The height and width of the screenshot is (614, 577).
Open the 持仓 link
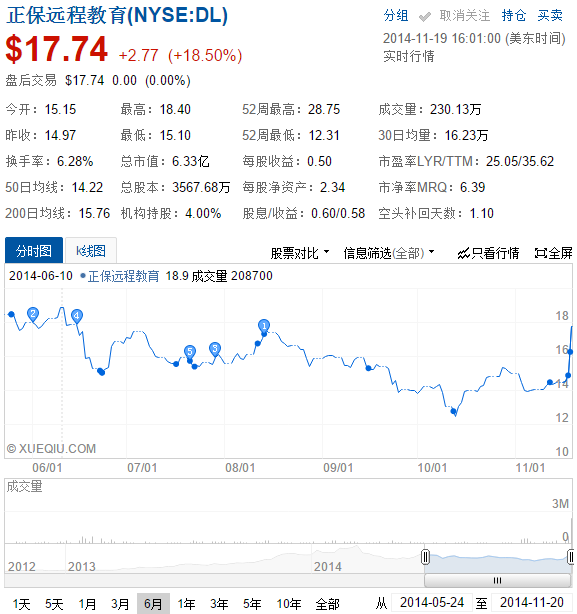coord(514,16)
